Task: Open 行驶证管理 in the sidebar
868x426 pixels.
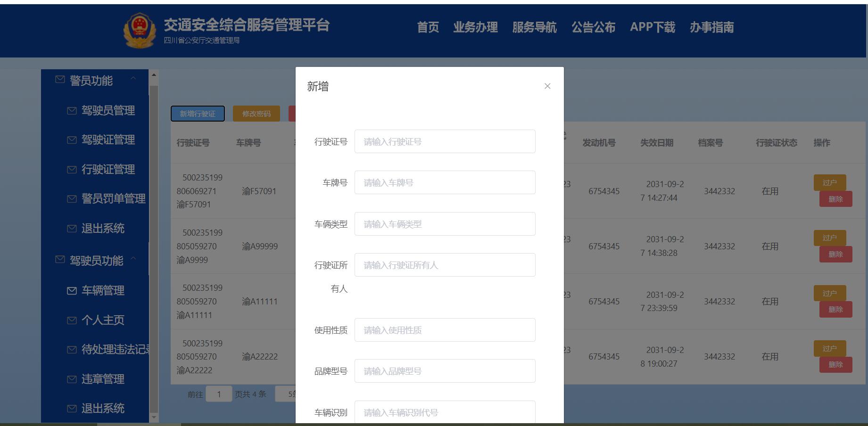Action: 108,170
